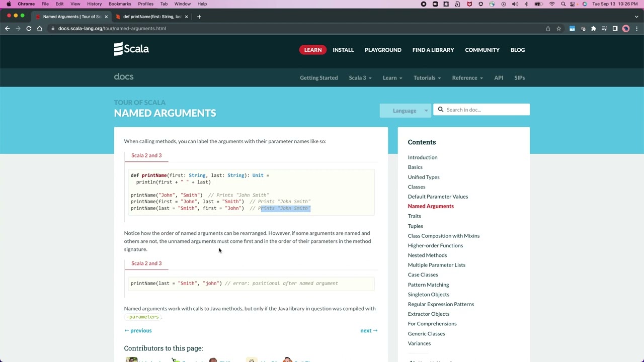
Task: Go back with the browser back arrow
Action: [x=7, y=29]
